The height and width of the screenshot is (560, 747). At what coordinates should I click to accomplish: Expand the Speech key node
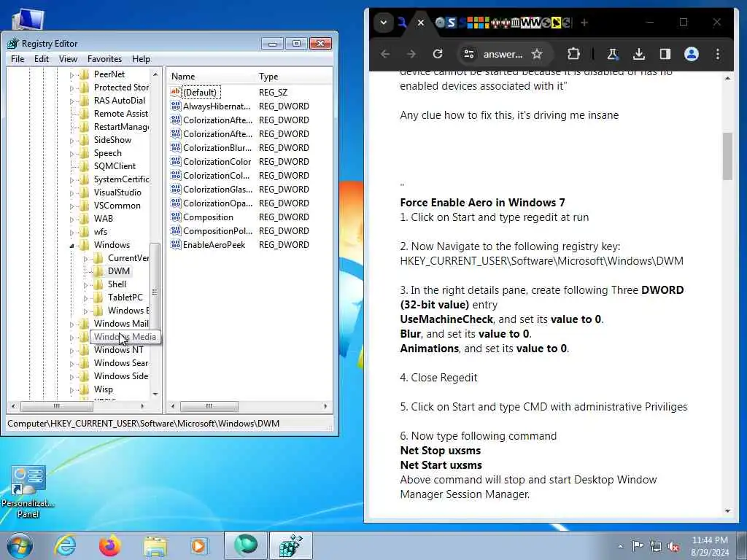click(x=72, y=153)
